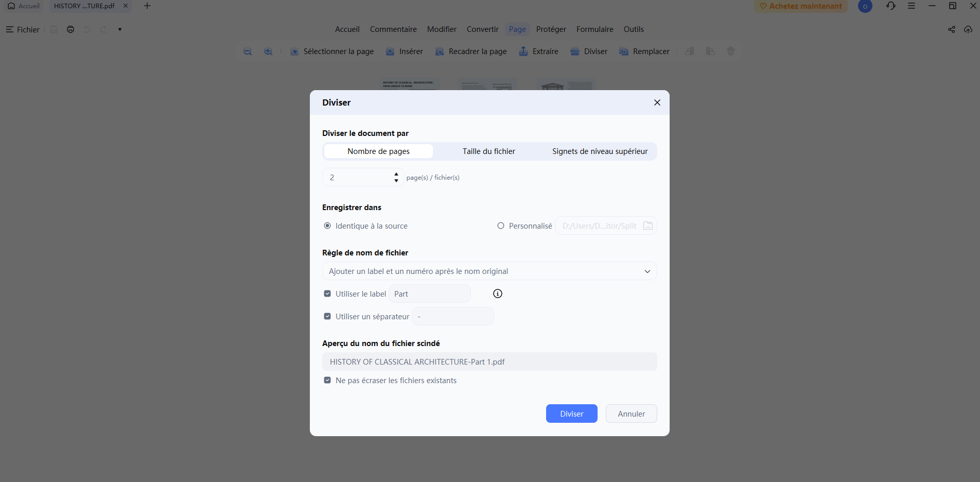Click the redo arrow icon
Image resolution: width=980 pixels, height=482 pixels.
point(103,29)
